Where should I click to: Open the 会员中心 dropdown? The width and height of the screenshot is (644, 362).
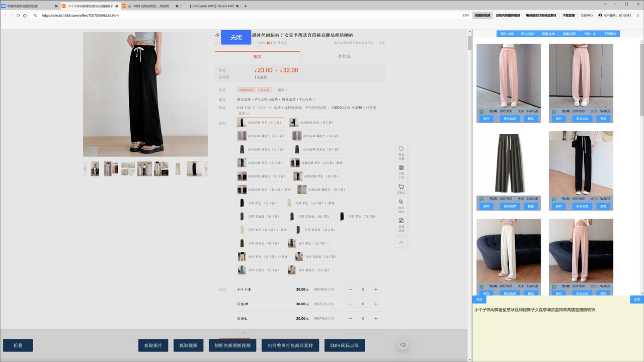[x=587, y=16]
